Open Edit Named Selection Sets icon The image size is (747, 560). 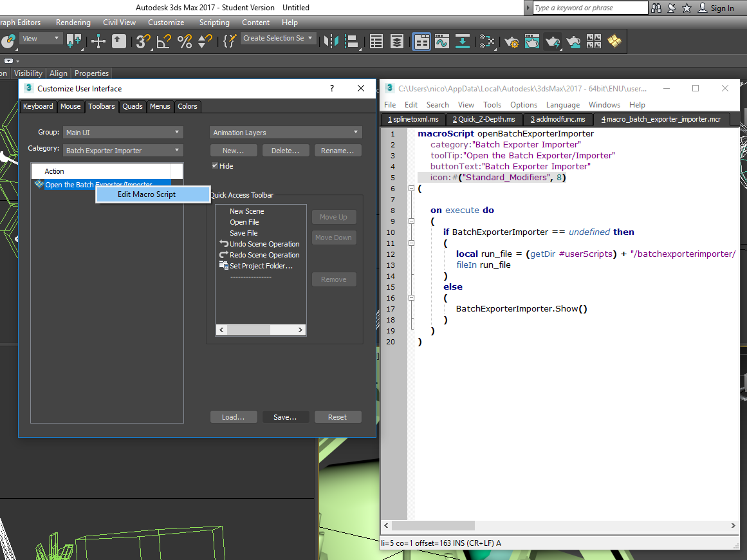(230, 41)
